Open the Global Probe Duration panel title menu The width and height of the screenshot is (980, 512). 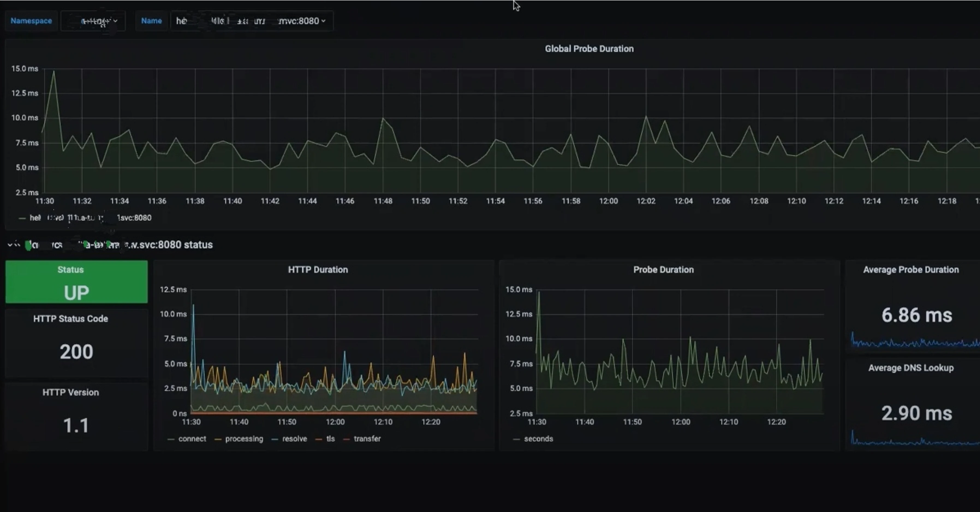tap(589, 49)
